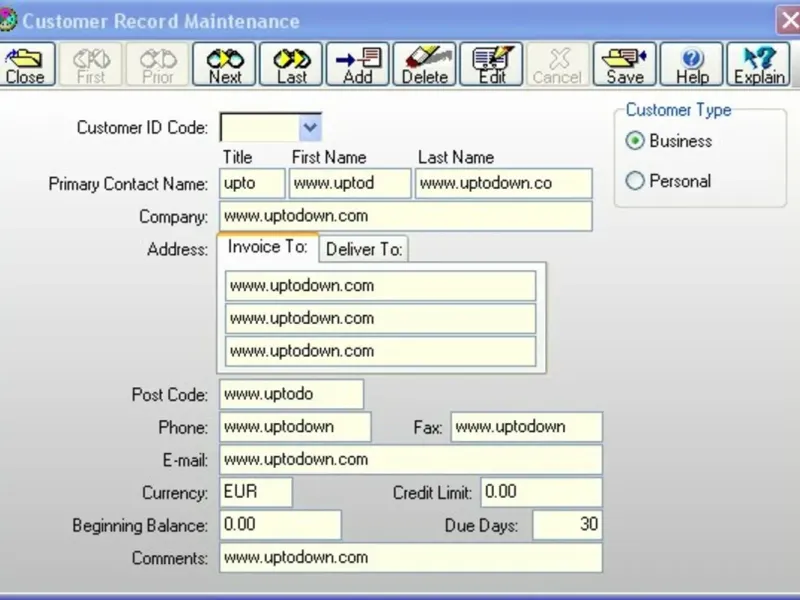Click the Close folder toolbar button

tap(26, 65)
